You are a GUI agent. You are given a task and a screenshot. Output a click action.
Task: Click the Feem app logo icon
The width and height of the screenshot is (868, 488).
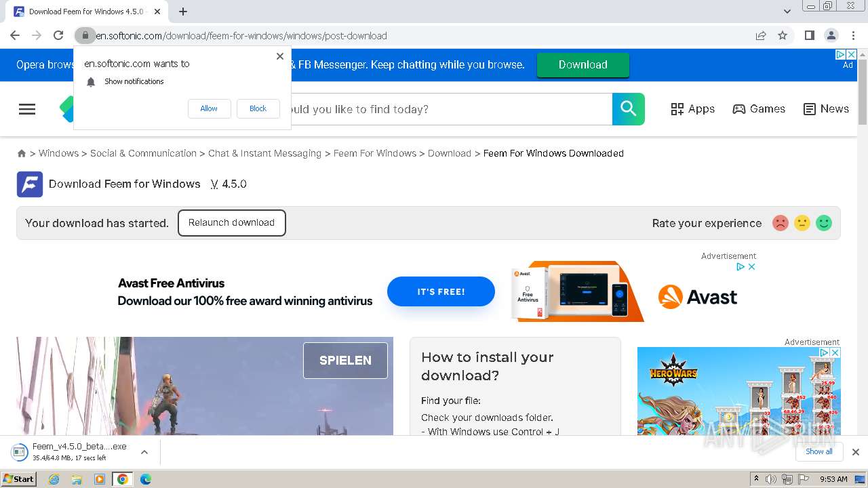click(30, 184)
